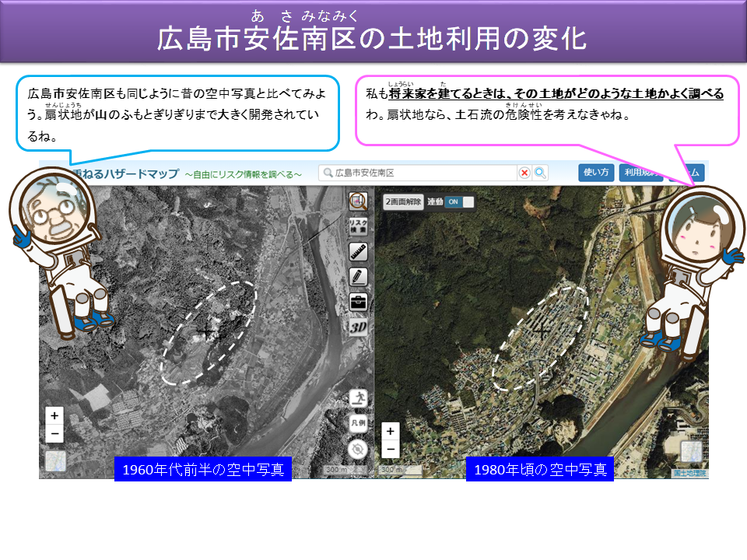
Task: Open the map information search magnifier tool
Action: tap(358, 201)
